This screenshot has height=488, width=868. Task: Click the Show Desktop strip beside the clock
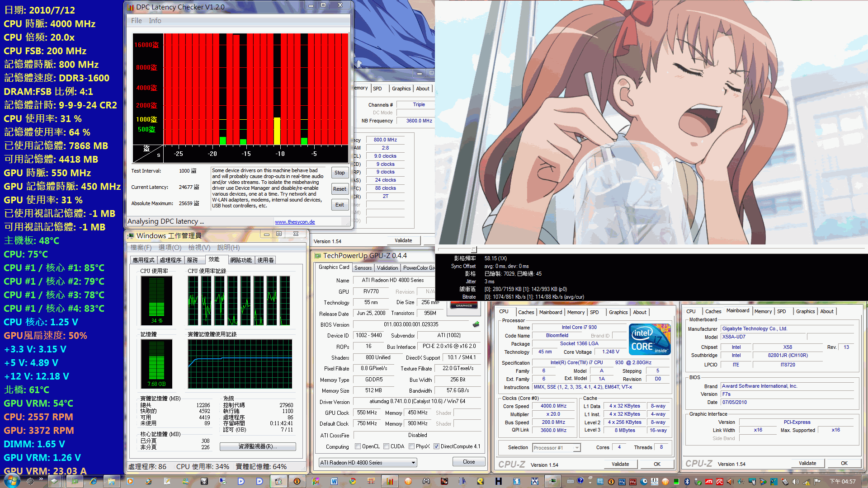click(864, 481)
